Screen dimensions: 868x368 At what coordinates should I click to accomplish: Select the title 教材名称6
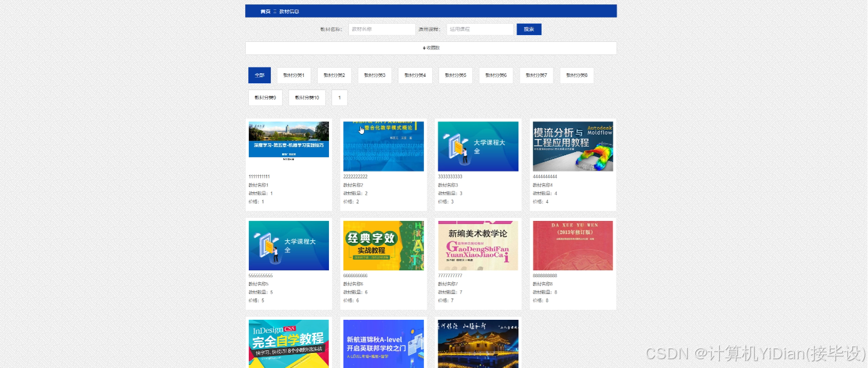coord(353,284)
